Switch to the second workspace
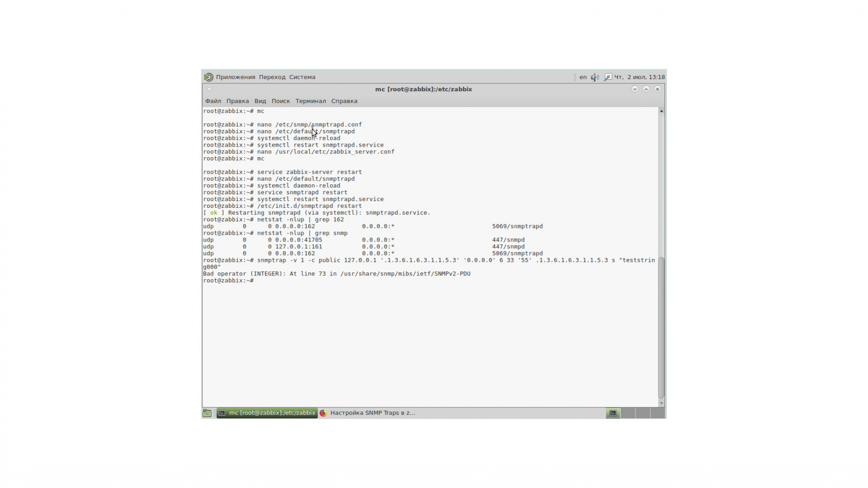 [628, 413]
